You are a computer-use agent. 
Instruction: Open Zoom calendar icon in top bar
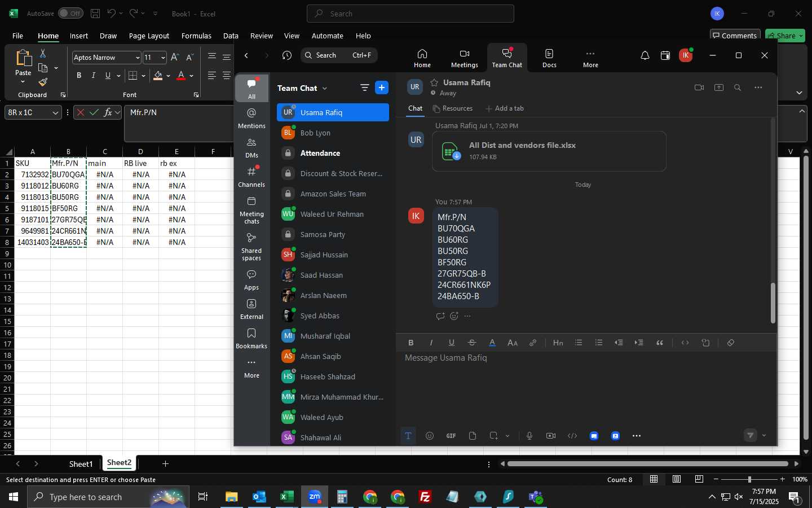tap(665, 55)
